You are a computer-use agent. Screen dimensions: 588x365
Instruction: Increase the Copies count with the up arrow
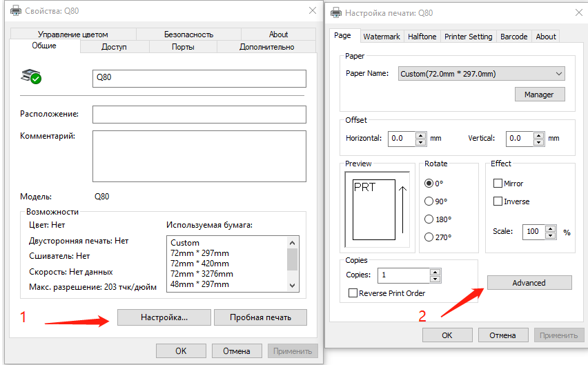pyautogui.click(x=435, y=271)
